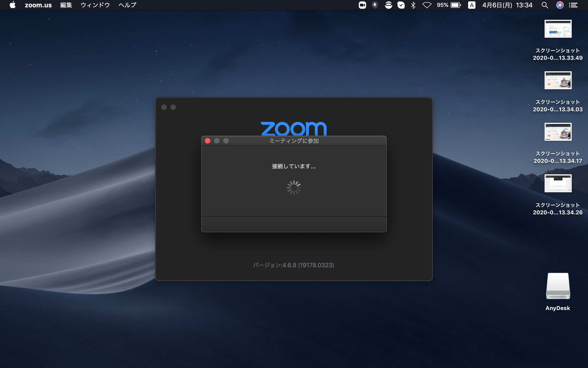Viewport: 588px width, 368px height.
Task: Close the ミーティングに参加 dialog with red button
Action: tap(207, 141)
